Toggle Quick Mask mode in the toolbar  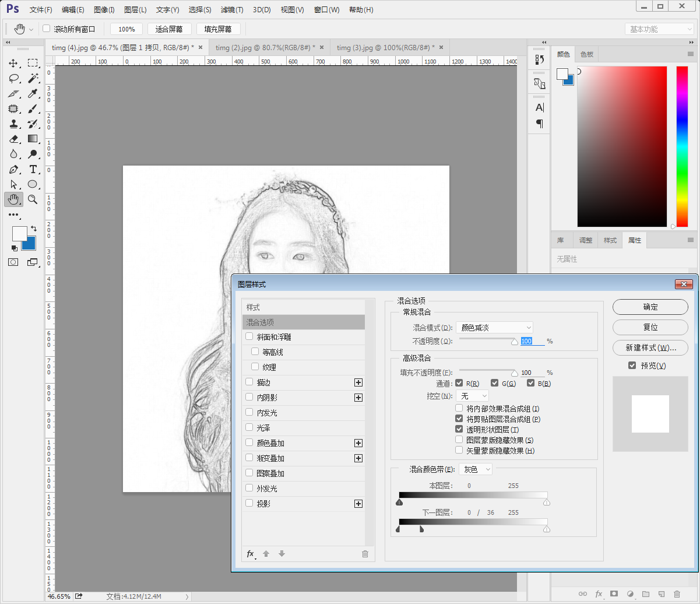pos(13,262)
